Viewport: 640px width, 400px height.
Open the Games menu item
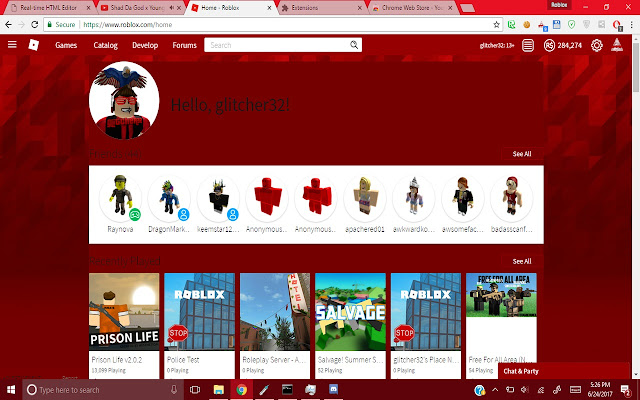point(66,45)
